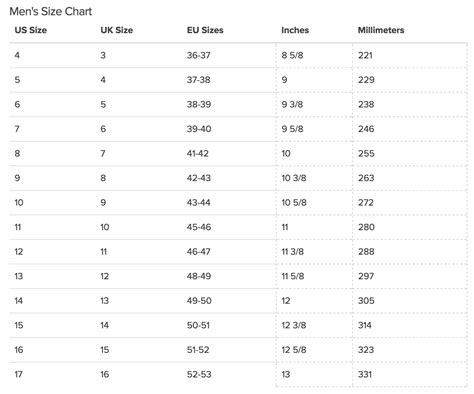
Task: Select the 323 millimeters cell
Action: [366, 350]
